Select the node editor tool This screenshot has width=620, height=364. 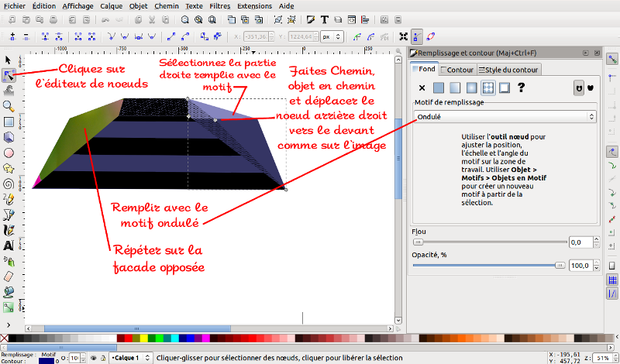pyautogui.click(x=9, y=75)
